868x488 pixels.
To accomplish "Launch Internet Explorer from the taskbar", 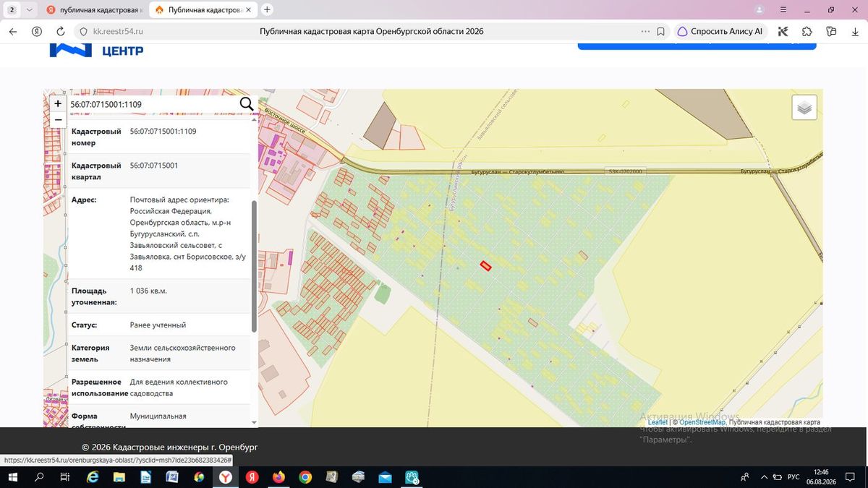I will 93,477.
